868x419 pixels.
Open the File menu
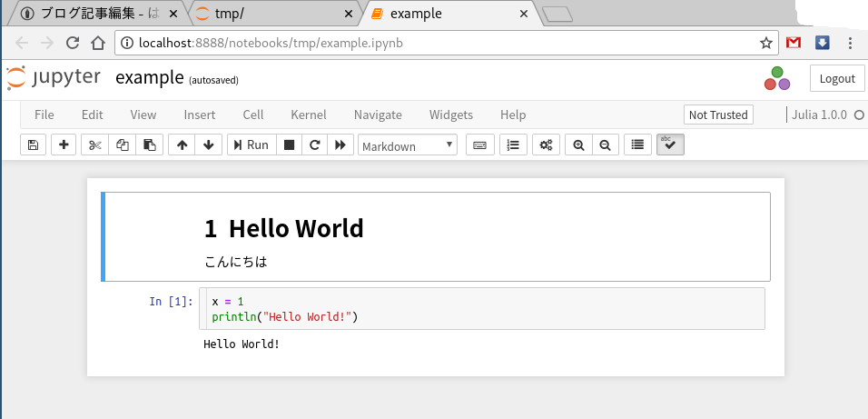pyautogui.click(x=44, y=115)
